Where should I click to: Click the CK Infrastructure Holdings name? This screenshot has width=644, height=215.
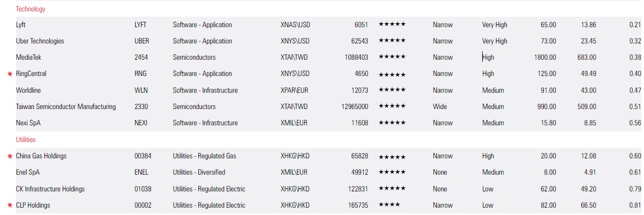50,189
